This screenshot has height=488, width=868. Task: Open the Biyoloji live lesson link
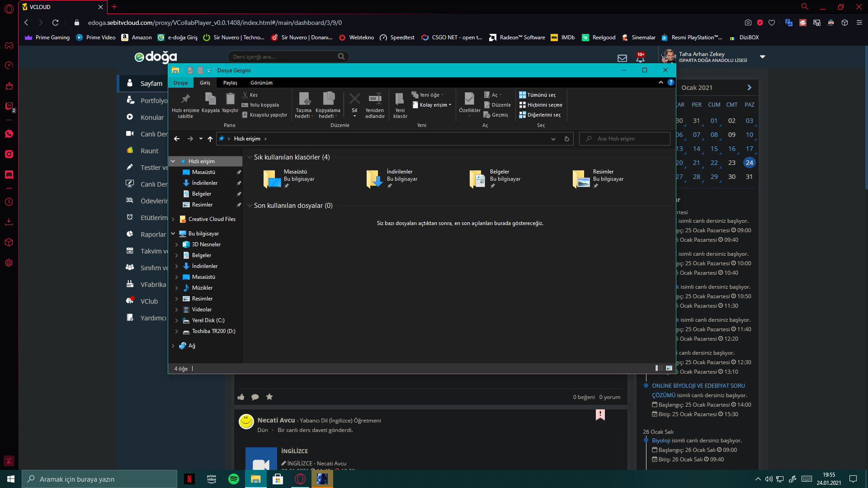[660, 440]
